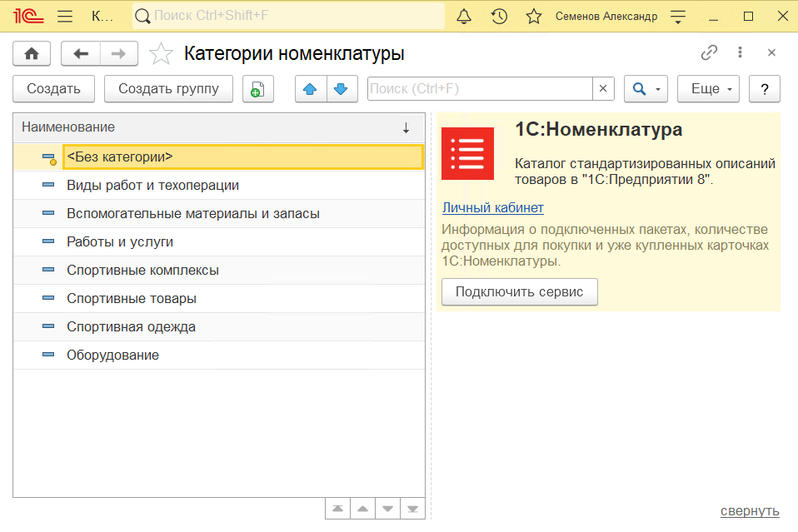The image size is (798, 532).
Task: Click Подключить сервис button
Action: pos(519,292)
